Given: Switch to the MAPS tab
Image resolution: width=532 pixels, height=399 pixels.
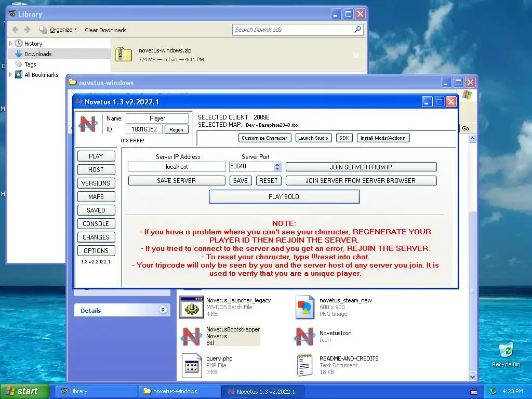Looking at the screenshot, I should tap(96, 197).
